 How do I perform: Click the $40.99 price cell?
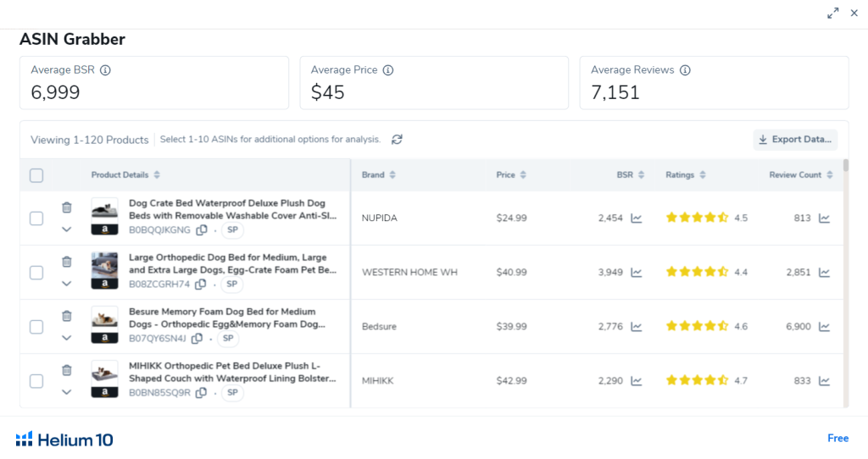(511, 272)
